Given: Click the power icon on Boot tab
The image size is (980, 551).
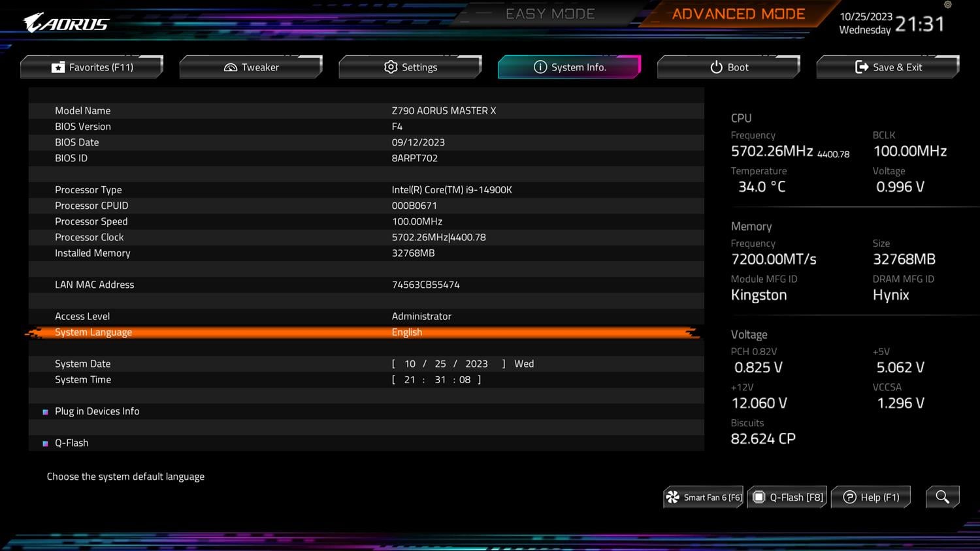Looking at the screenshot, I should click(x=716, y=67).
